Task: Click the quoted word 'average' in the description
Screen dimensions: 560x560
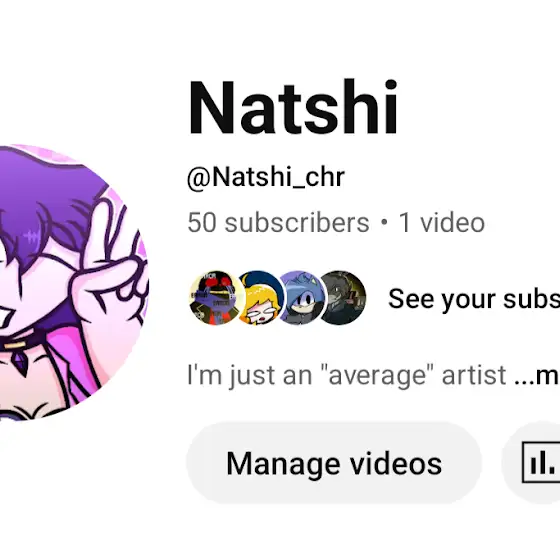Action: 376,376
